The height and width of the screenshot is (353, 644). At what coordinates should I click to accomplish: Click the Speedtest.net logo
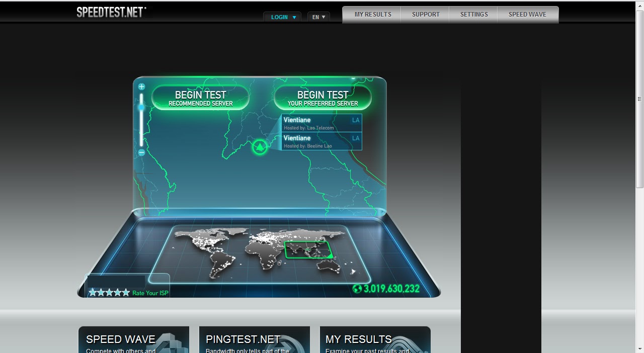[x=111, y=12]
